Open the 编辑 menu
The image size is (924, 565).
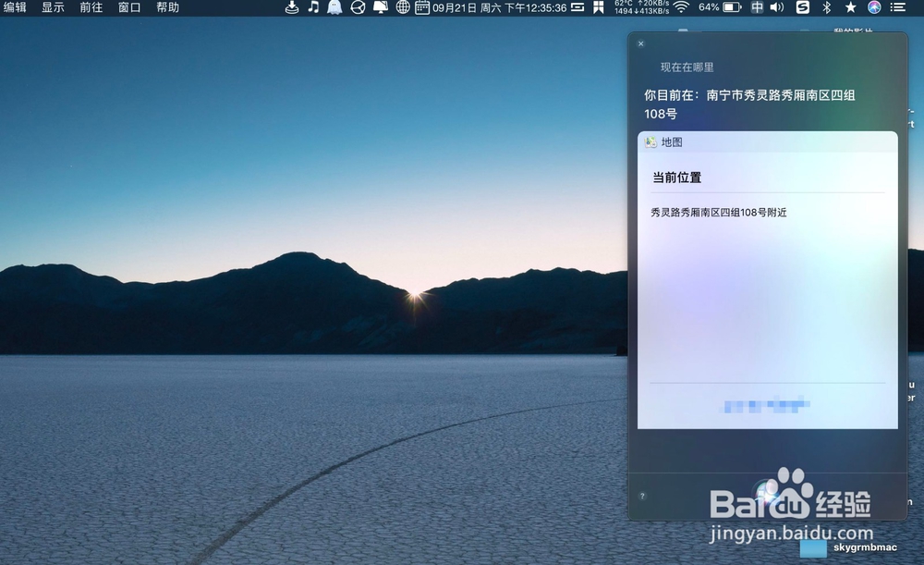point(16,7)
